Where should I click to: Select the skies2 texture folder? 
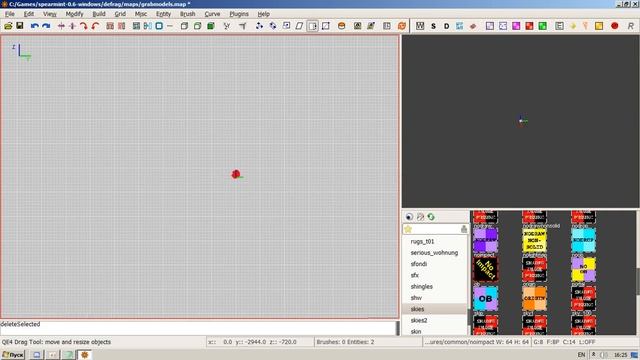(x=435, y=320)
